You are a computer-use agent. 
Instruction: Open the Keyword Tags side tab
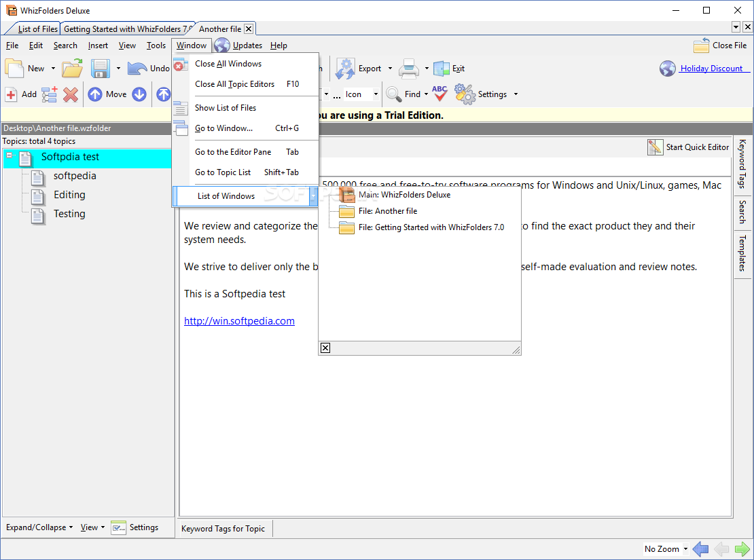[742, 164]
